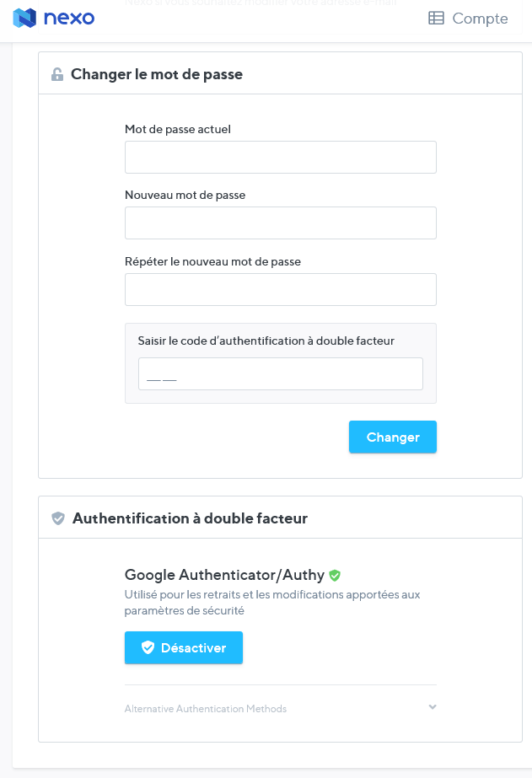532x778 pixels.
Task: Click the shield icon inside Désactiver button
Action: click(x=148, y=647)
